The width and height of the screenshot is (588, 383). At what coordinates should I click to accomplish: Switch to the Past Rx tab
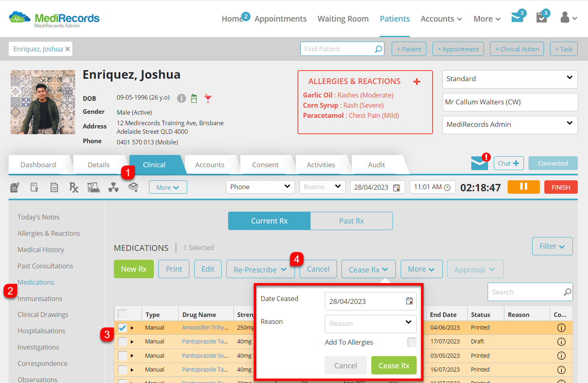click(351, 221)
